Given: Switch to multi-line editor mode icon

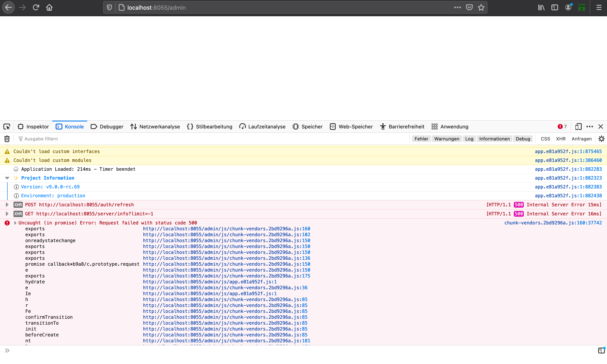Looking at the screenshot, I should point(601,350).
